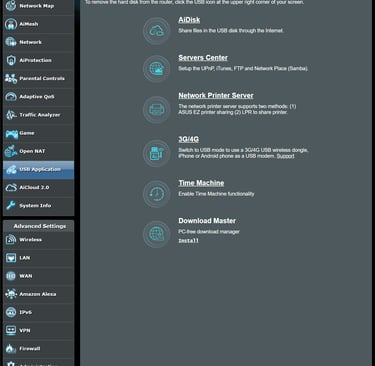Select Amazon Alexa menu label

pos(38,294)
